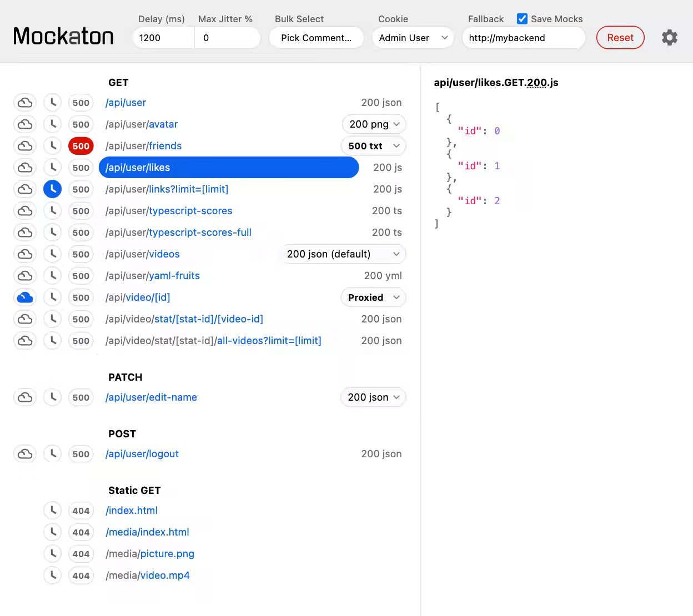Click the delay clock for /index.html
The image size is (693, 616).
click(x=52, y=510)
